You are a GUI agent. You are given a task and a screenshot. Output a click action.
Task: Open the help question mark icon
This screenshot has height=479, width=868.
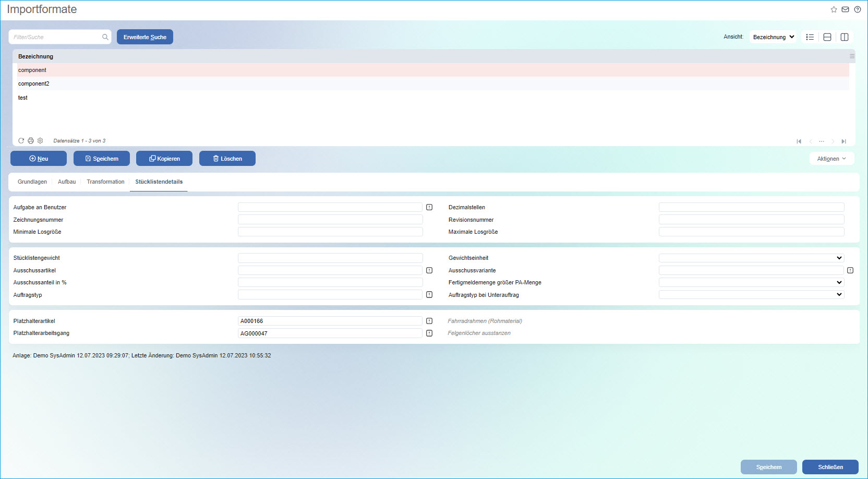857,9
